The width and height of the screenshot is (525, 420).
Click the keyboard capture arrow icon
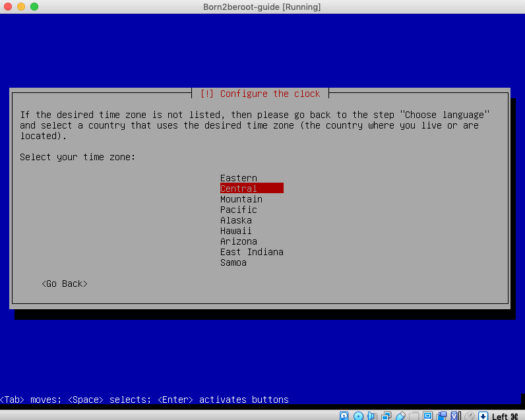coord(483,416)
